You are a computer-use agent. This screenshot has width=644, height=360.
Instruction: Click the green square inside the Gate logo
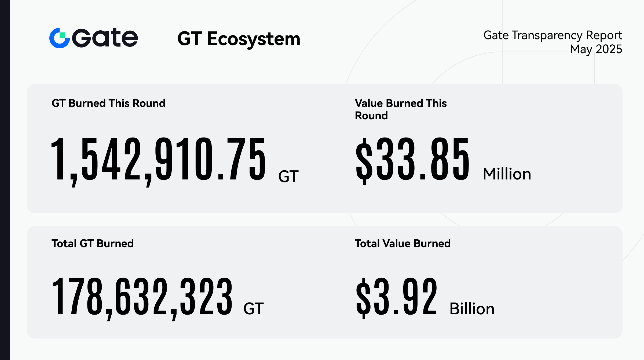[63, 35]
